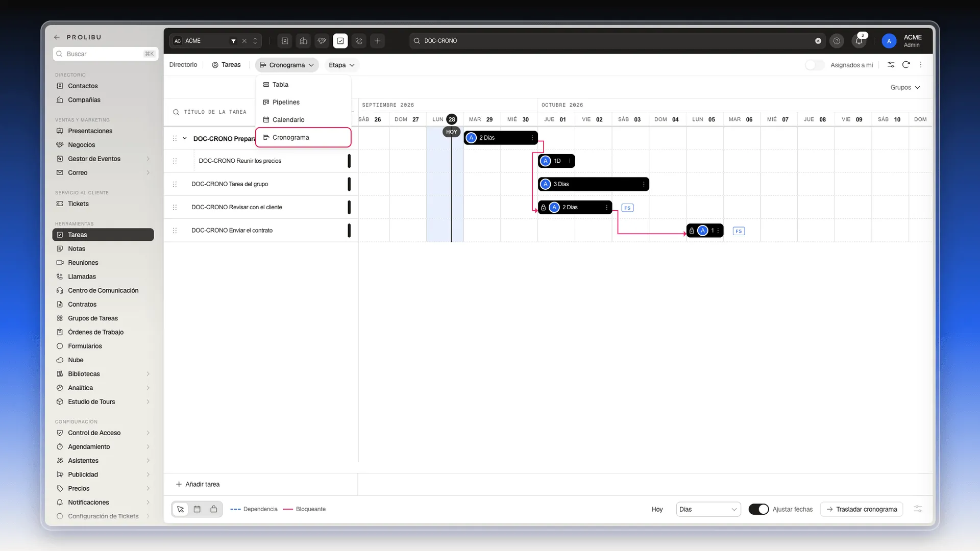Click the Hoy button in bottom bar

[657, 509]
